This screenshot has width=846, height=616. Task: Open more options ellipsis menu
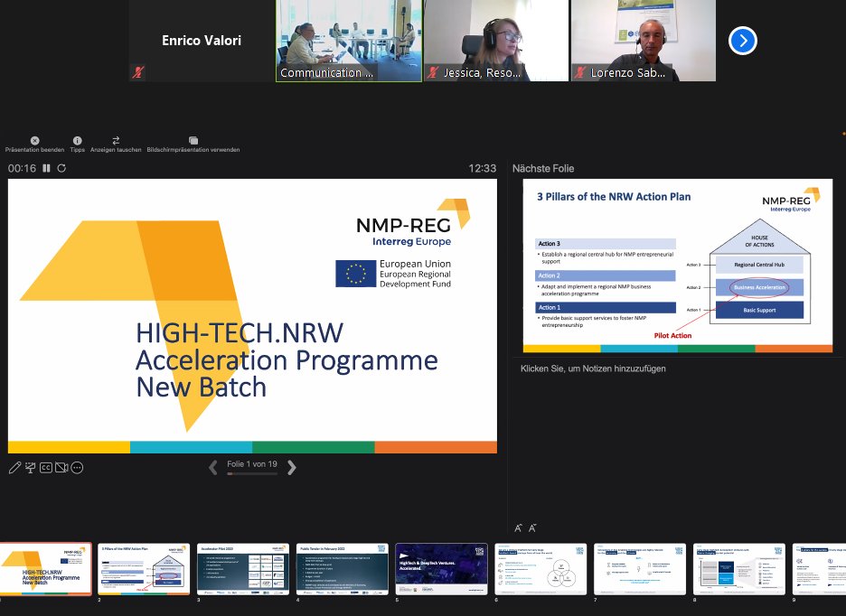(x=77, y=468)
